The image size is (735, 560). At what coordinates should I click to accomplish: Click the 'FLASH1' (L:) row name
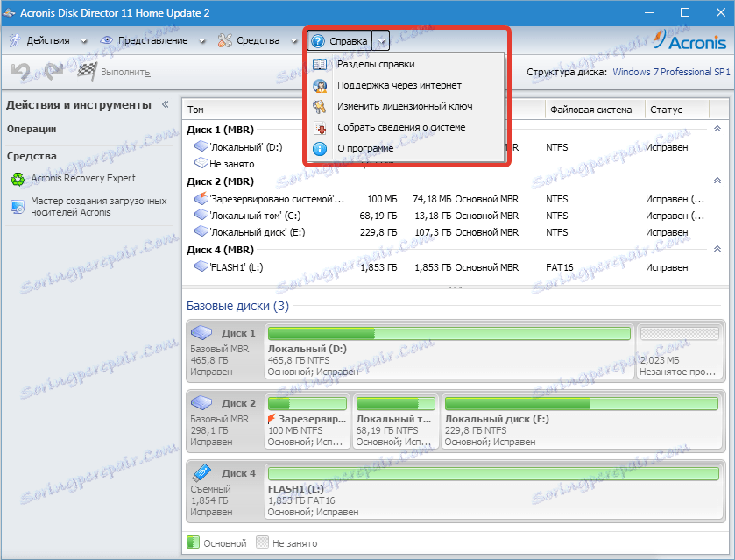point(237,267)
